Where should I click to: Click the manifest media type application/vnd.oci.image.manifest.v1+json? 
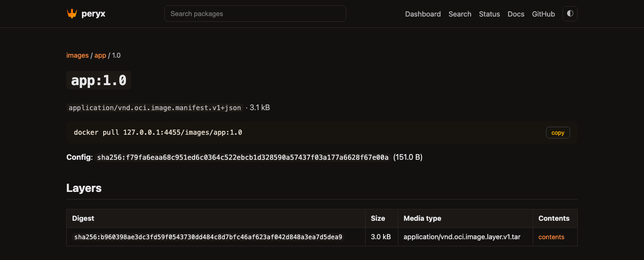tap(155, 108)
